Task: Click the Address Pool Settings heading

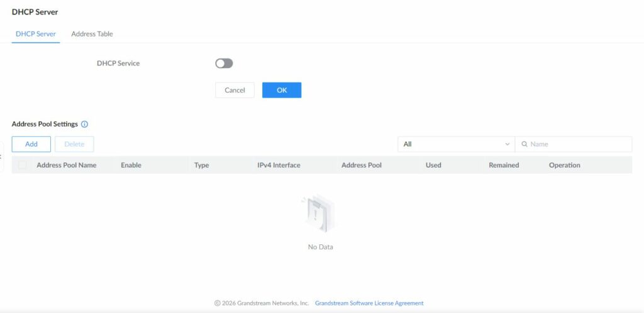Action: coord(45,124)
